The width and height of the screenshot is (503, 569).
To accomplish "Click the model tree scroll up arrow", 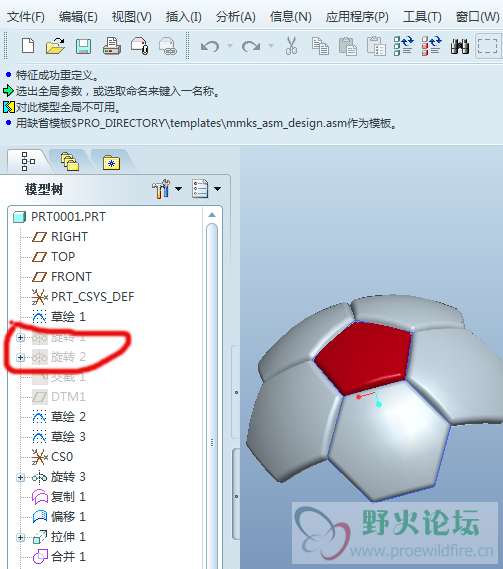I will pyautogui.click(x=212, y=215).
